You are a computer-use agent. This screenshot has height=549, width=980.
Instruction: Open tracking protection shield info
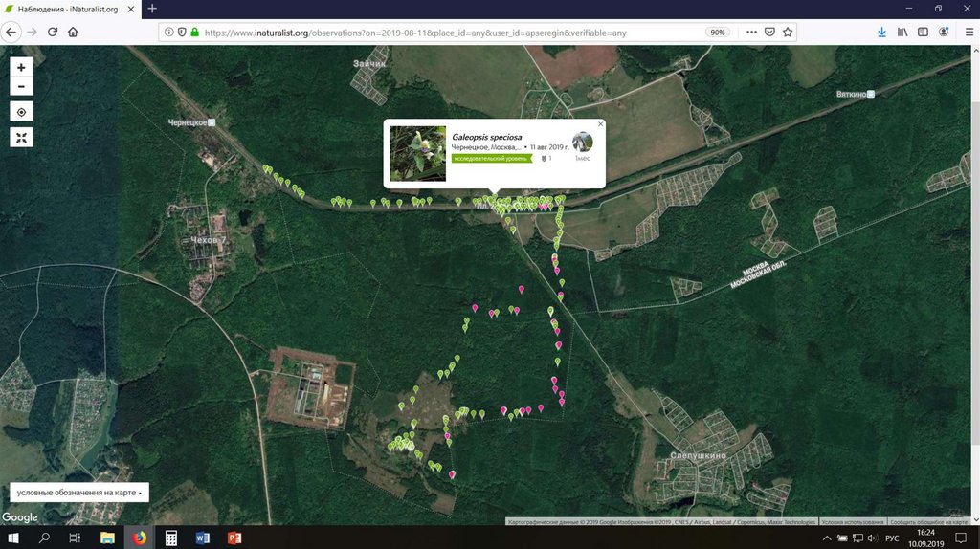click(182, 32)
